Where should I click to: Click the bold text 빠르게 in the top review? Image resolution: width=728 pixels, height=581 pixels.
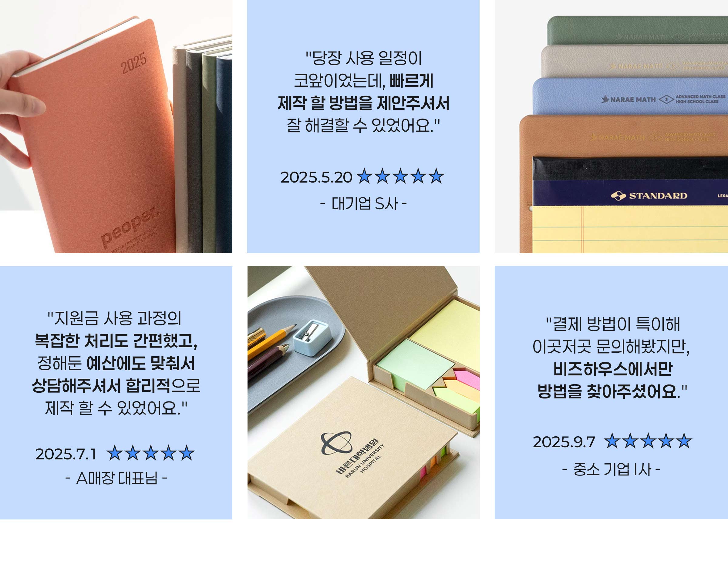click(x=411, y=81)
